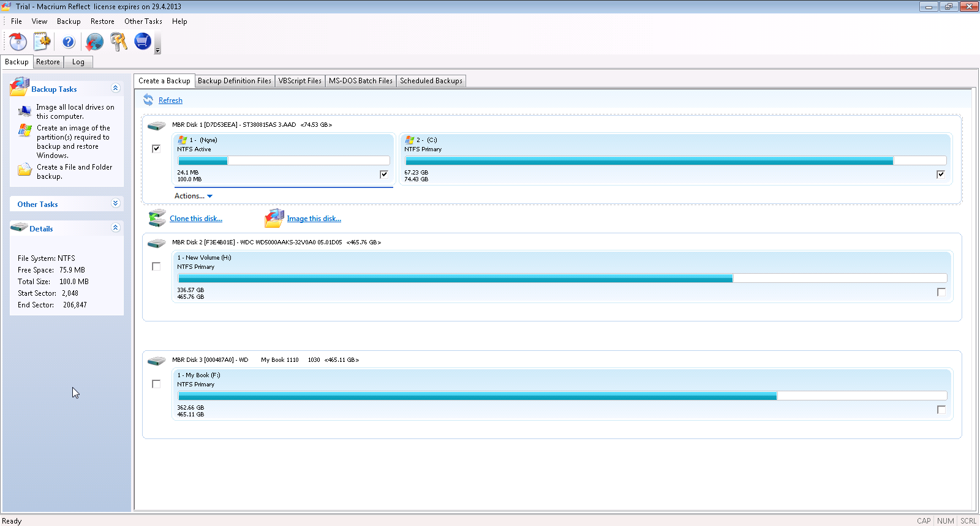
Task: Check the My Book (F:) partition checkbox
Action: tap(941, 410)
